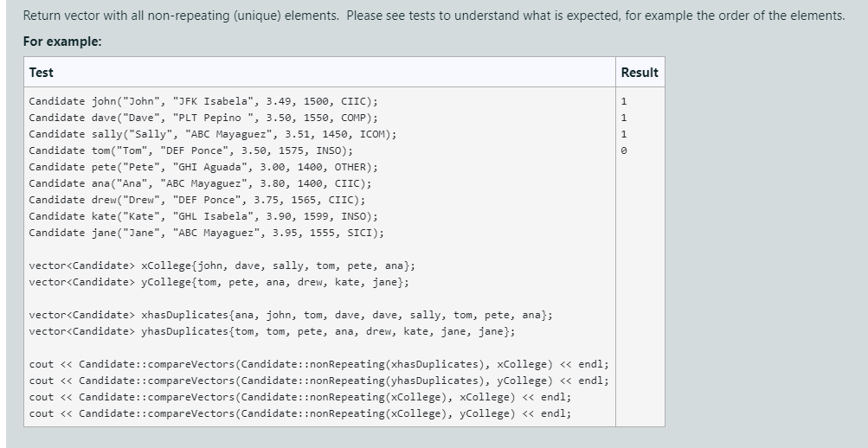Image resolution: width=868 pixels, height=448 pixels.
Task: Click the 'Result' column header
Action: coord(640,73)
